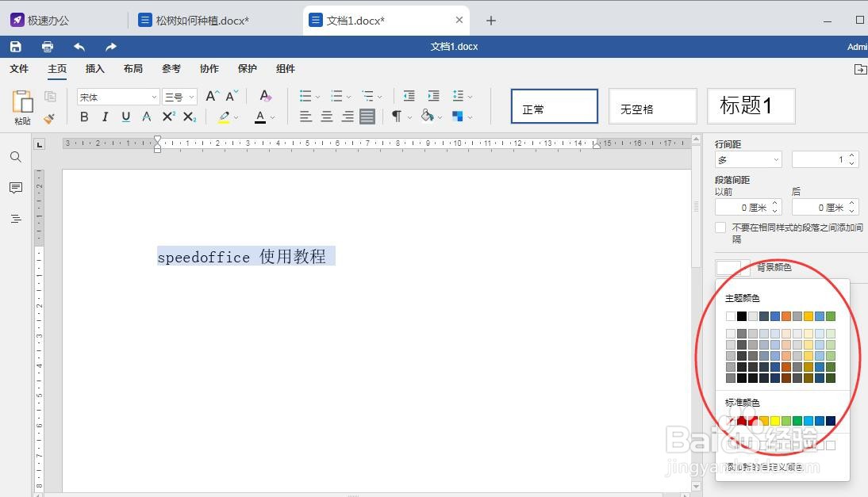The image size is (868, 497).
Task: Click the increase indent icon
Action: [433, 96]
